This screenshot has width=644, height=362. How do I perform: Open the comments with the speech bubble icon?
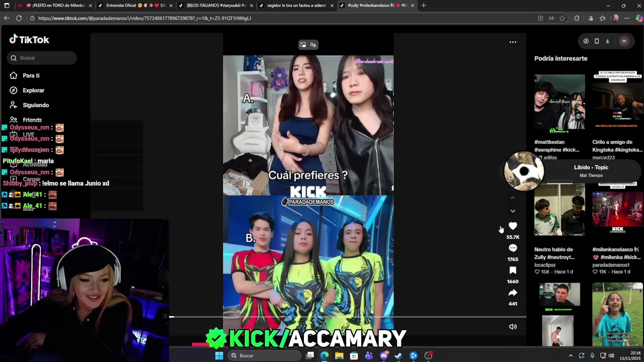pos(513,248)
